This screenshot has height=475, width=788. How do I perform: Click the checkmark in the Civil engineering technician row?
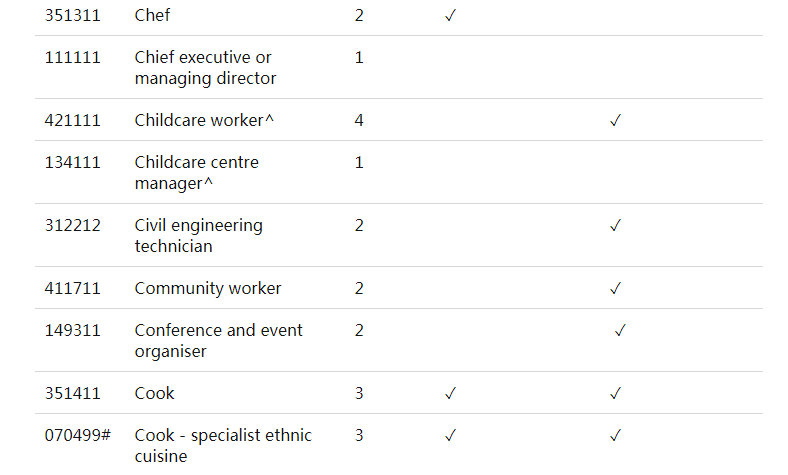(x=615, y=226)
